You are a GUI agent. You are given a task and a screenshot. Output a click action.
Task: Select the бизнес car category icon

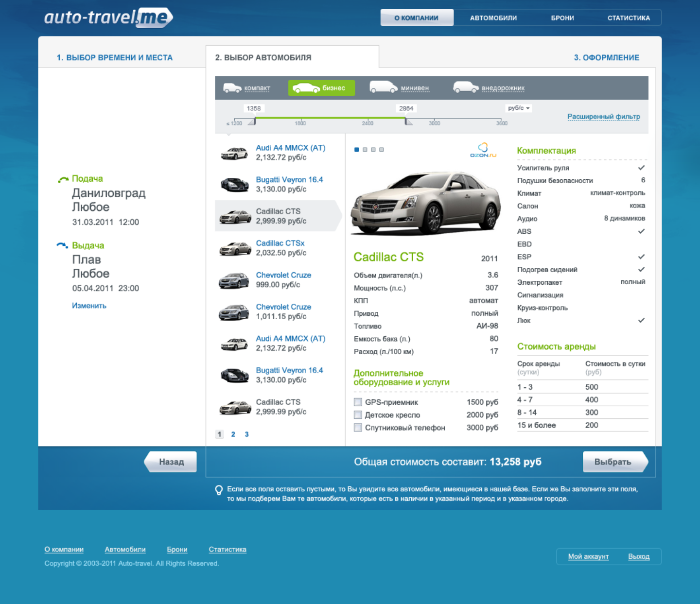point(306,87)
